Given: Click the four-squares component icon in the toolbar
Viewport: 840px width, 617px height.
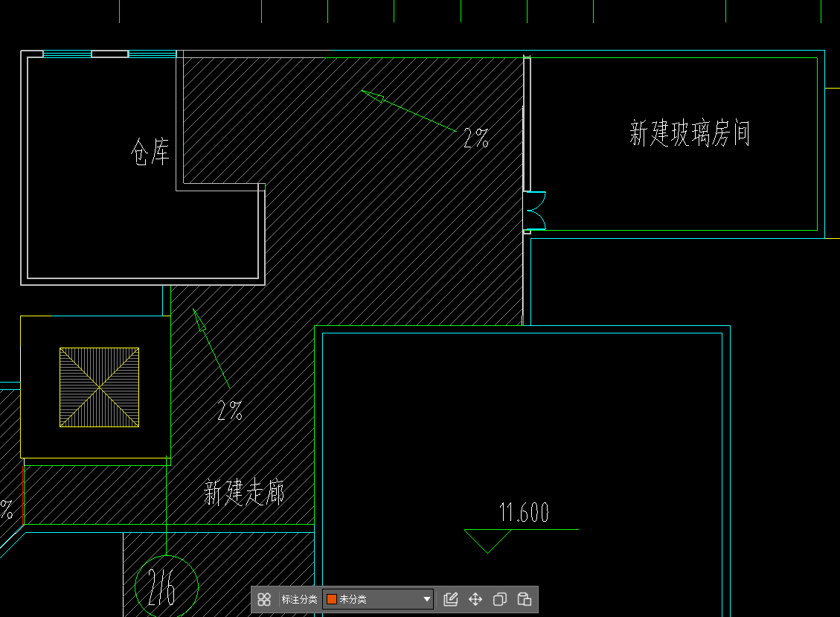Looking at the screenshot, I should click(264, 599).
